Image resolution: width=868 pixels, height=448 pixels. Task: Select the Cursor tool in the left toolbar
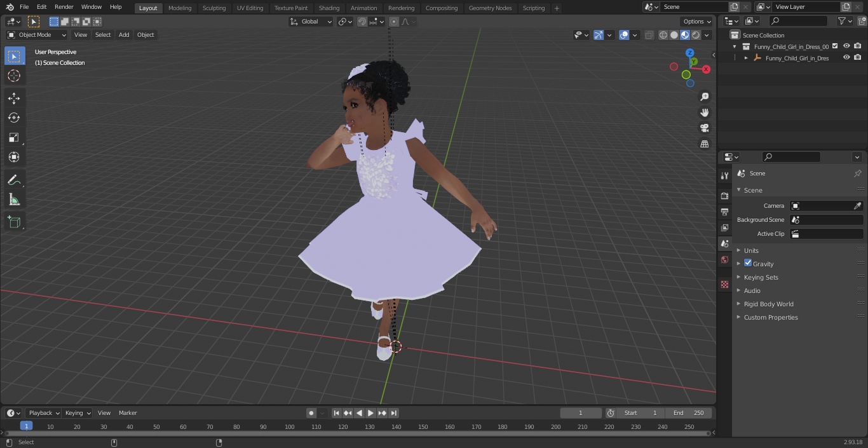click(x=14, y=76)
